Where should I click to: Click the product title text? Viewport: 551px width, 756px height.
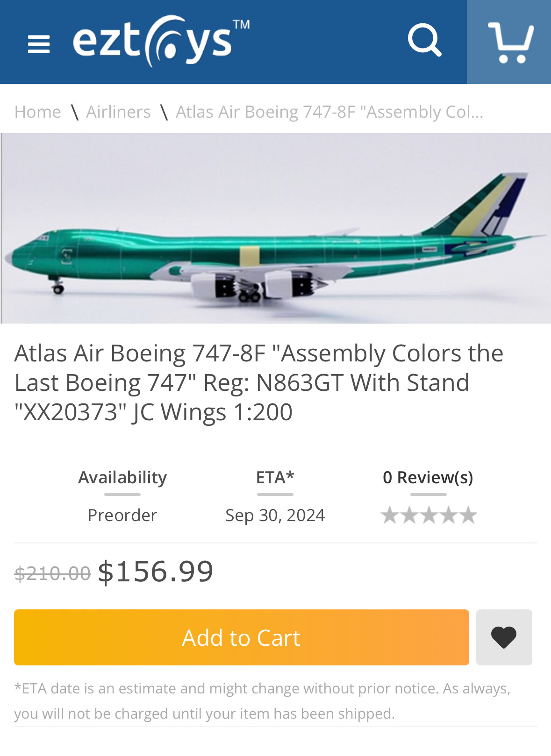pos(258,382)
